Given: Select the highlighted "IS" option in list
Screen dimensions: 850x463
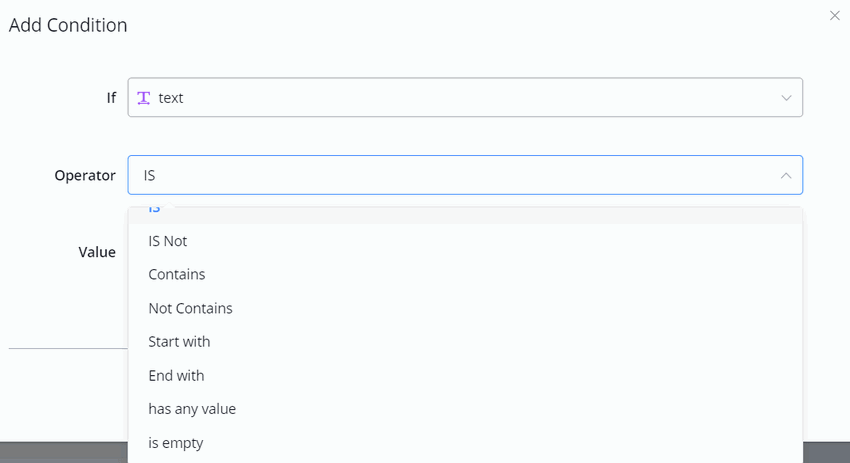Looking at the screenshot, I should pos(155,212).
